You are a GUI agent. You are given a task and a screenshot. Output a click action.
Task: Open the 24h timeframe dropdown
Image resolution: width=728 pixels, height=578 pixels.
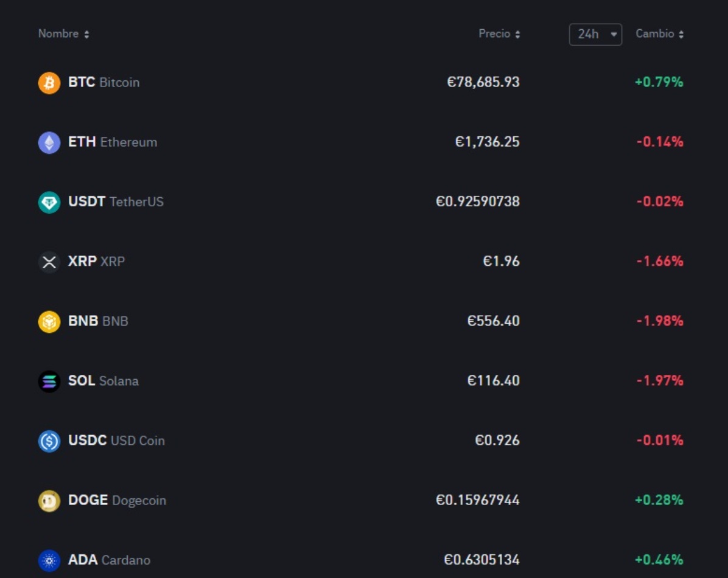(595, 35)
